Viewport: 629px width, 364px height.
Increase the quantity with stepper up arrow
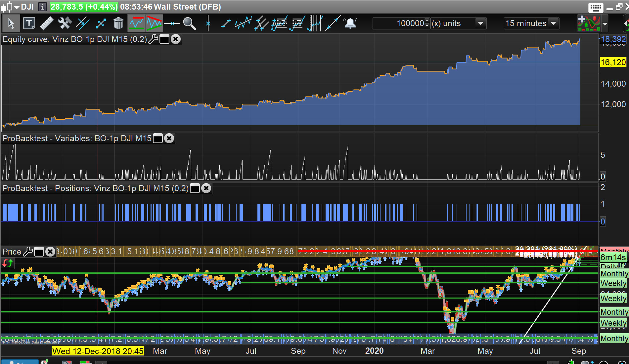pos(427,21)
